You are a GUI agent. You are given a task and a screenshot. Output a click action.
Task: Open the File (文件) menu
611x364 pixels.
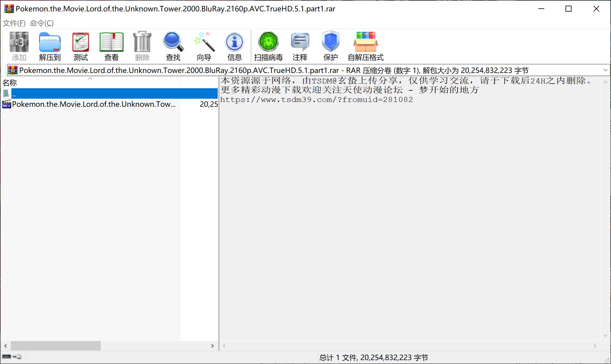pos(14,23)
